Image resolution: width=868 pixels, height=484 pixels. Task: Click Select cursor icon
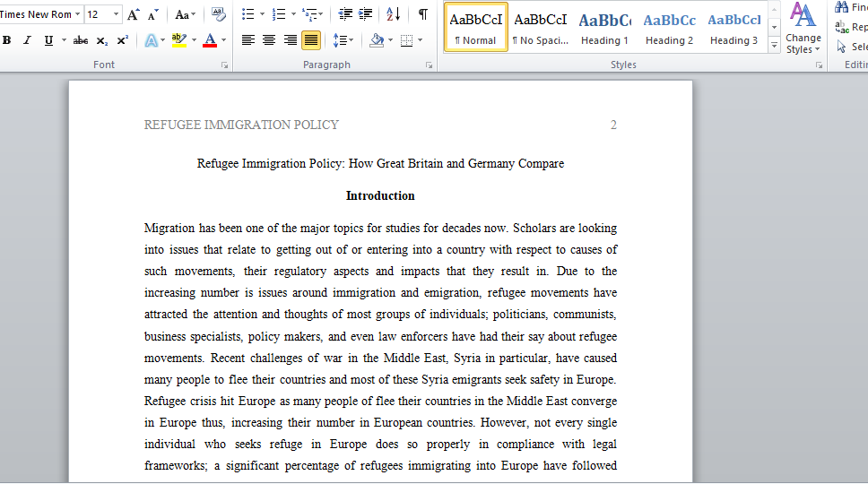(x=841, y=47)
